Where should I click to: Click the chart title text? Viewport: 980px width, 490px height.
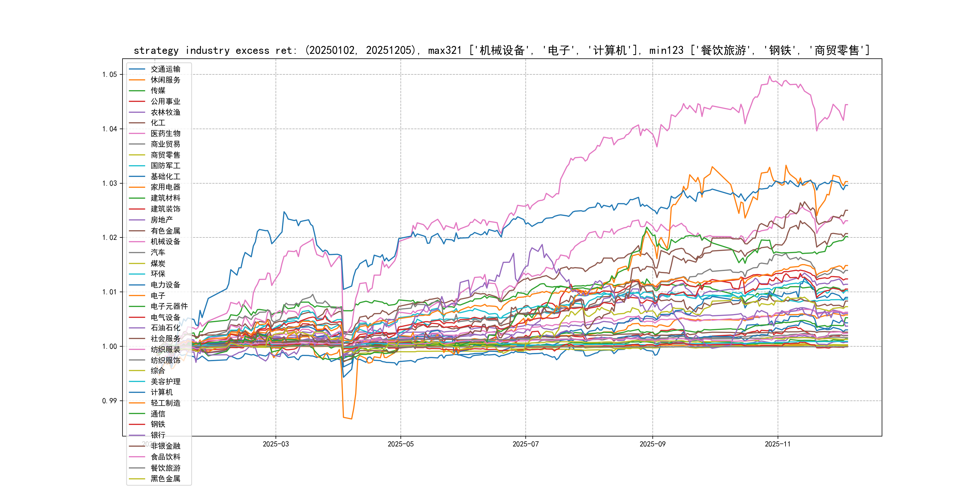click(x=501, y=50)
